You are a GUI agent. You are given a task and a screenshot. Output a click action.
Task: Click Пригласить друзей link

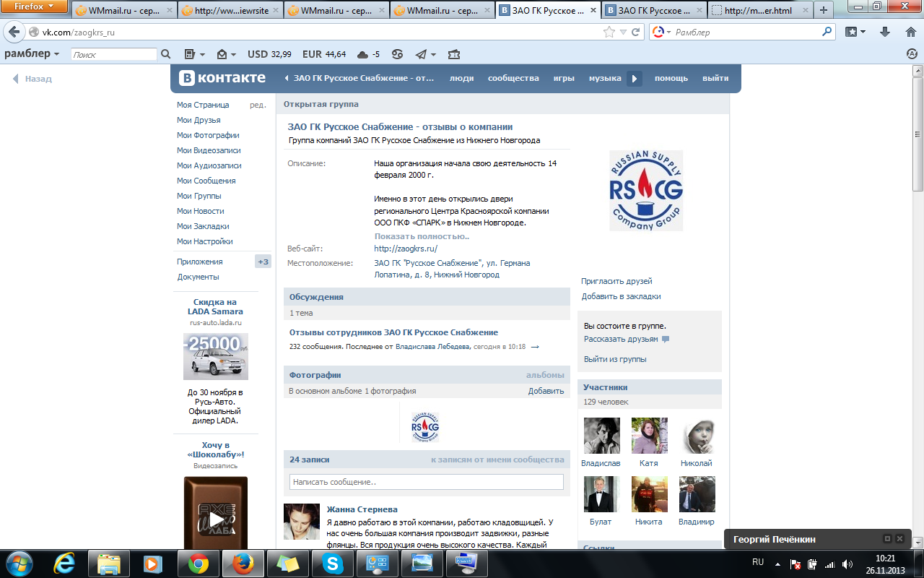tap(616, 281)
